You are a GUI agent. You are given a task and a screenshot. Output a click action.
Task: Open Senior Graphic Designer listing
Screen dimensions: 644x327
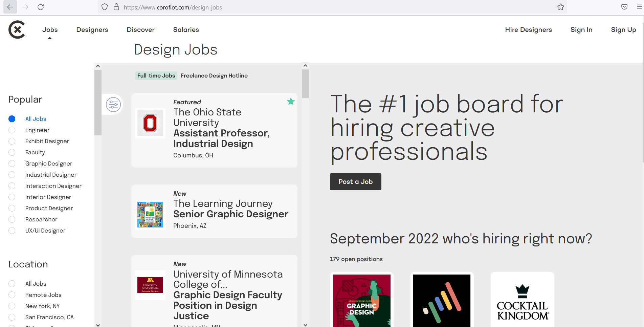231,214
